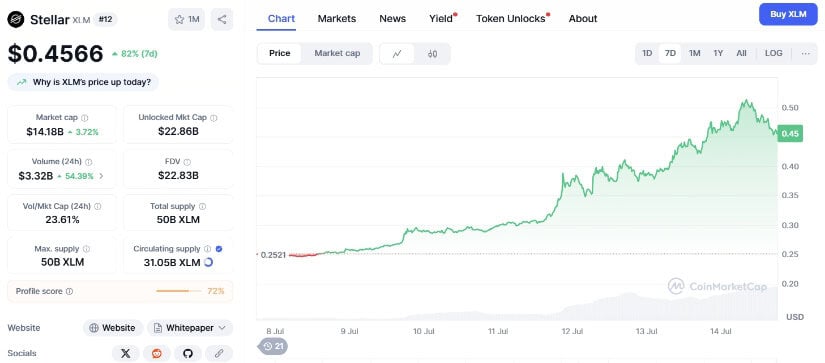Switch to the candlestick chart icon
The image size is (825, 363).
pos(432,54)
